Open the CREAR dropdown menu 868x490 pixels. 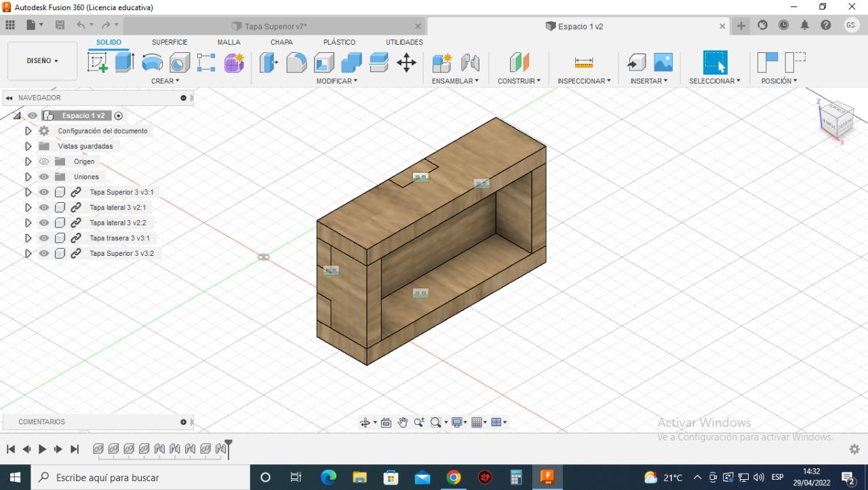[165, 81]
